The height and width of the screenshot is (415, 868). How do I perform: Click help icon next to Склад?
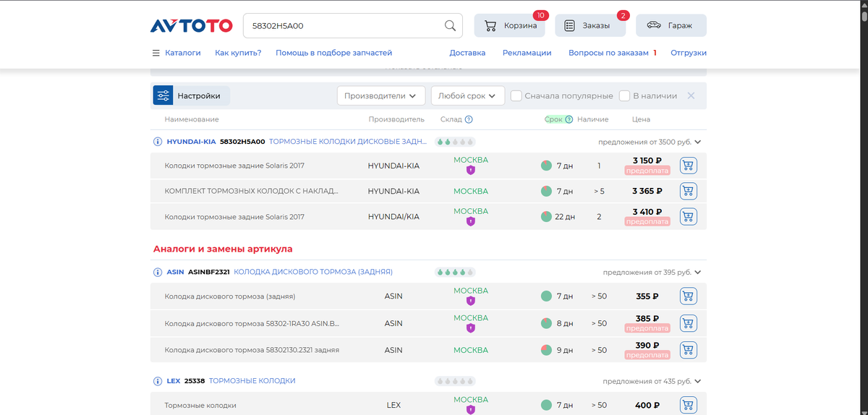(469, 119)
